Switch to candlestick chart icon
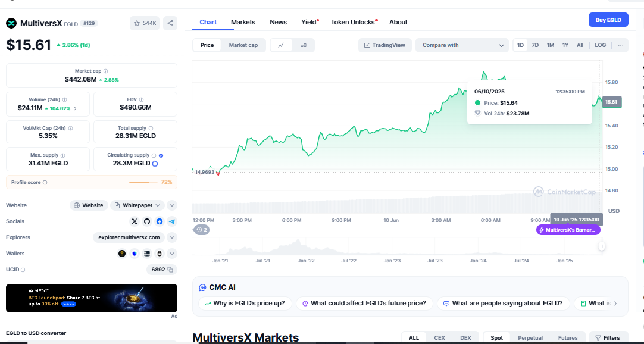Image resolution: width=644 pixels, height=344 pixels. point(304,45)
